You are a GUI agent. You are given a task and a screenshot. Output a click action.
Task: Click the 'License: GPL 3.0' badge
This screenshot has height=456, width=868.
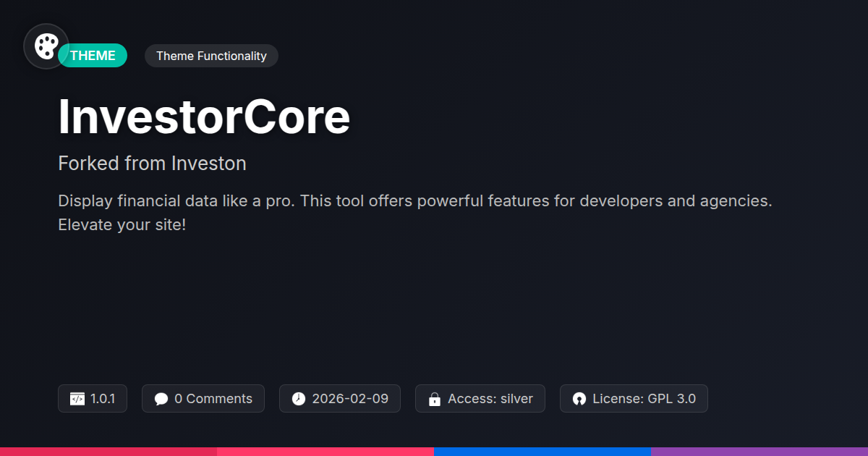coord(634,399)
